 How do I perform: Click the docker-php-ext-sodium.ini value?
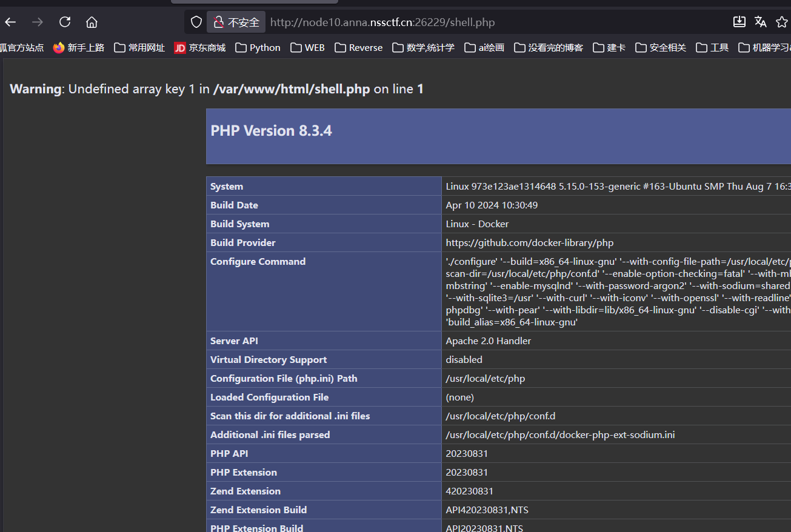560,435
